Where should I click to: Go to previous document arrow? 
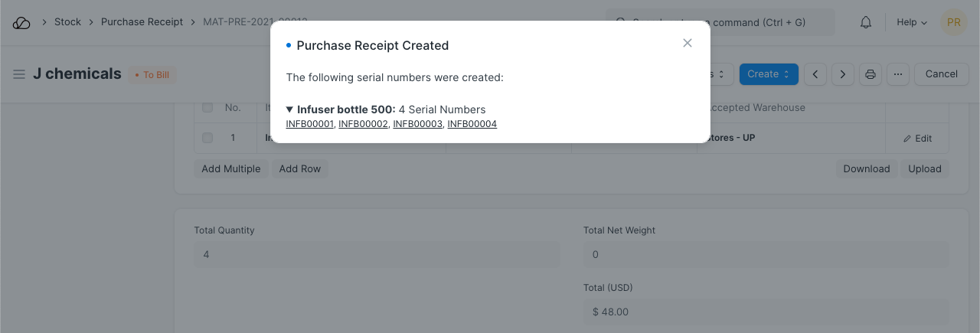(815, 74)
